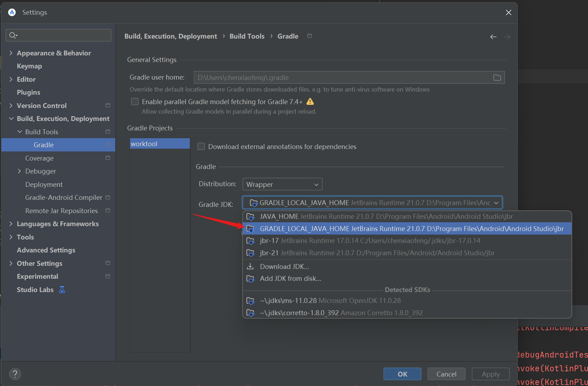Click the project marker icon on Coverage row
Viewport: 588px width, 386px height.
pos(108,158)
